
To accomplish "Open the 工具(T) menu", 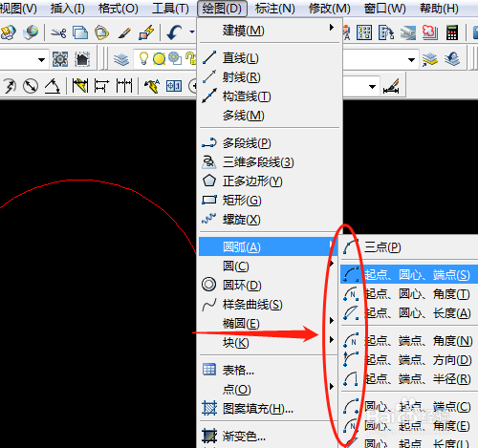I will [x=170, y=9].
